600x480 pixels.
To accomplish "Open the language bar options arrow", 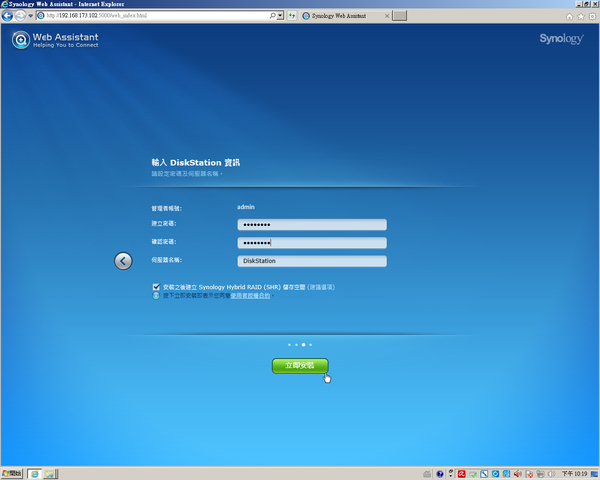I will pyautogui.click(x=450, y=474).
